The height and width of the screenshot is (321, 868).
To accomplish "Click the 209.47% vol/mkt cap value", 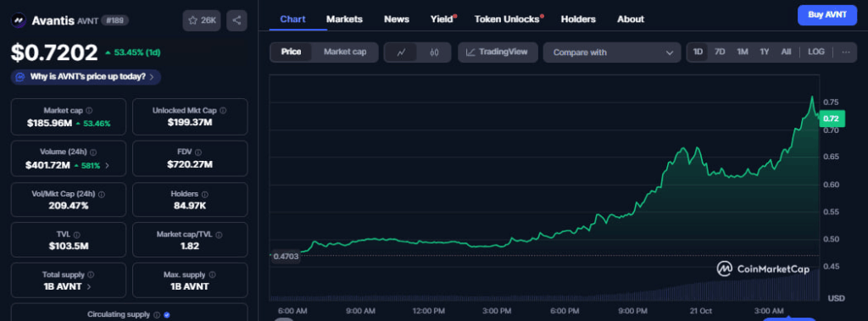I will pos(69,206).
